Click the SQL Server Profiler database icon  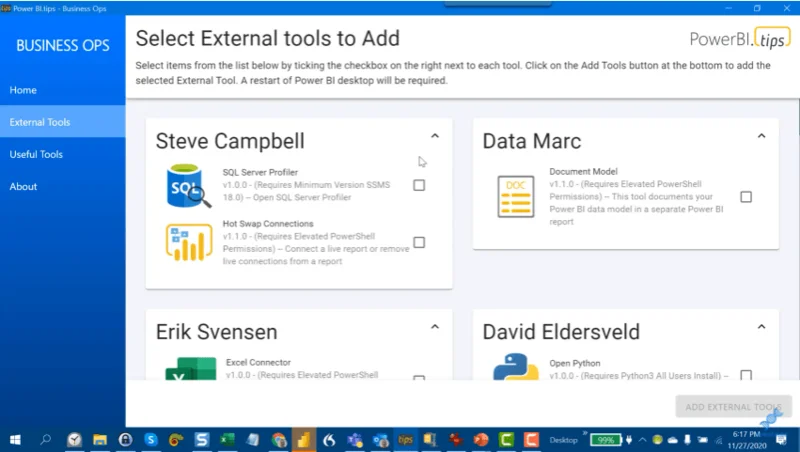[188, 186]
